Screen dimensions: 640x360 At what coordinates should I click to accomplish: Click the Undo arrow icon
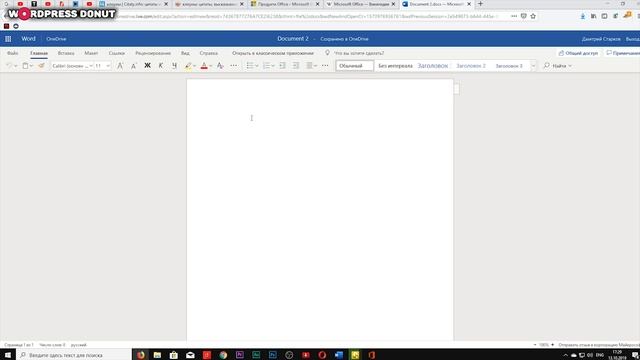tap(9, 66)
